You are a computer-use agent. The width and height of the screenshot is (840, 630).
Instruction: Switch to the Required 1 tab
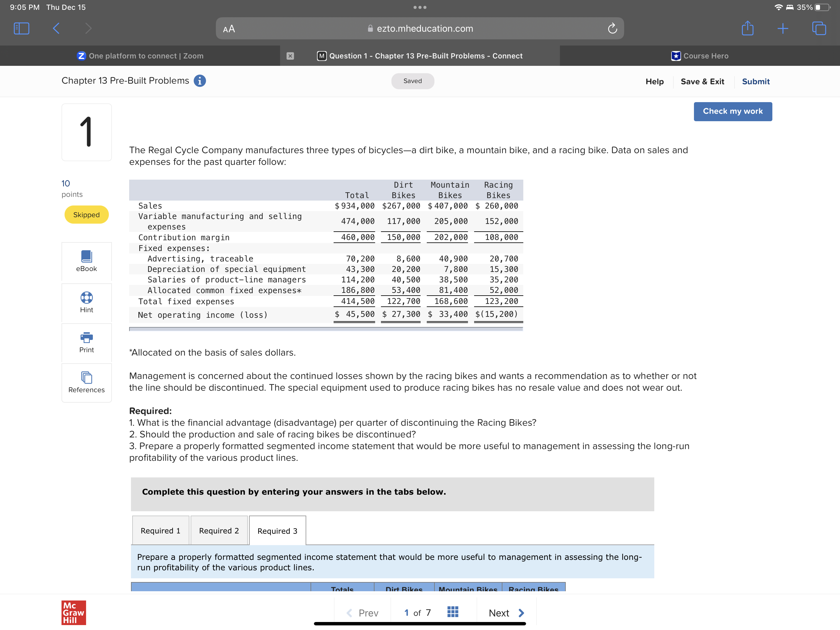coord(160,530)
